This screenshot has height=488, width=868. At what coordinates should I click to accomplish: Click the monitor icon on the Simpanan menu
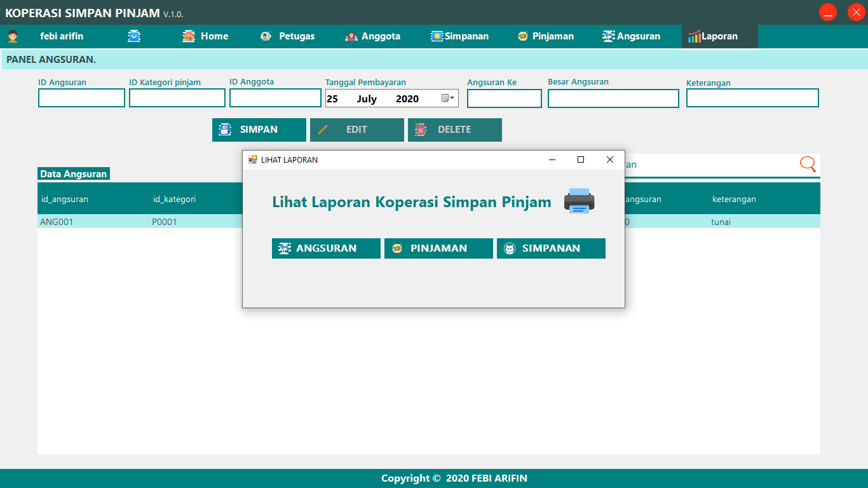tap(436, 36)
